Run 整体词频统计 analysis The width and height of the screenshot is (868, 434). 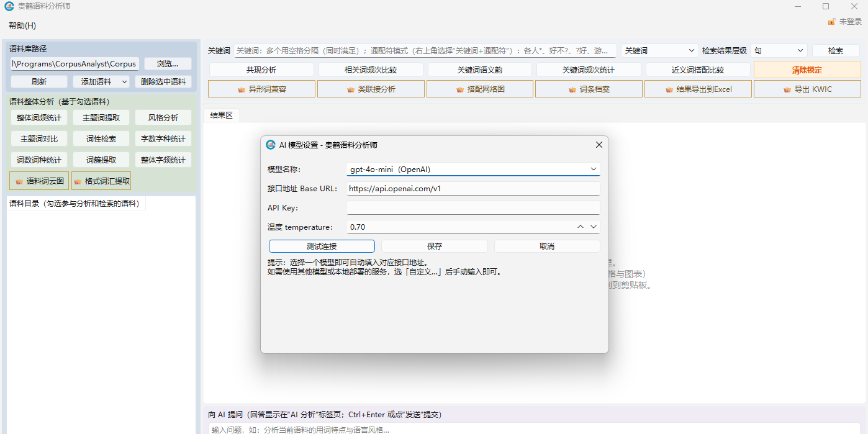[x=38, y=117]
